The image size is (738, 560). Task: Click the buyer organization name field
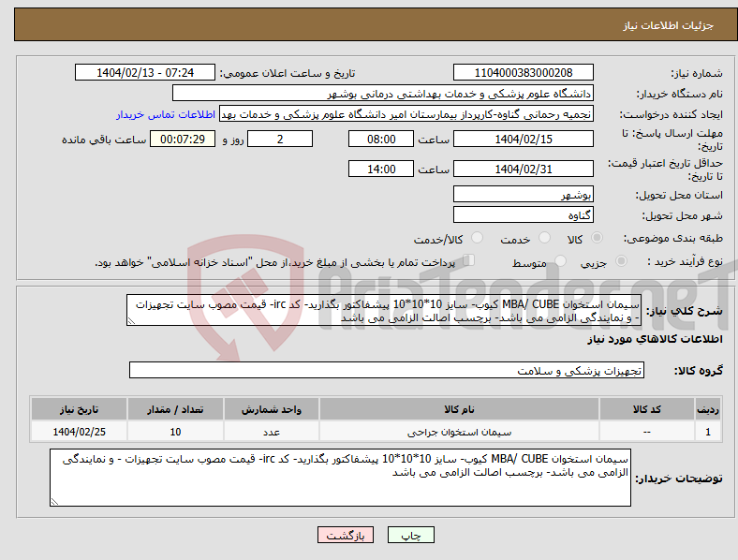coord(383,94)
